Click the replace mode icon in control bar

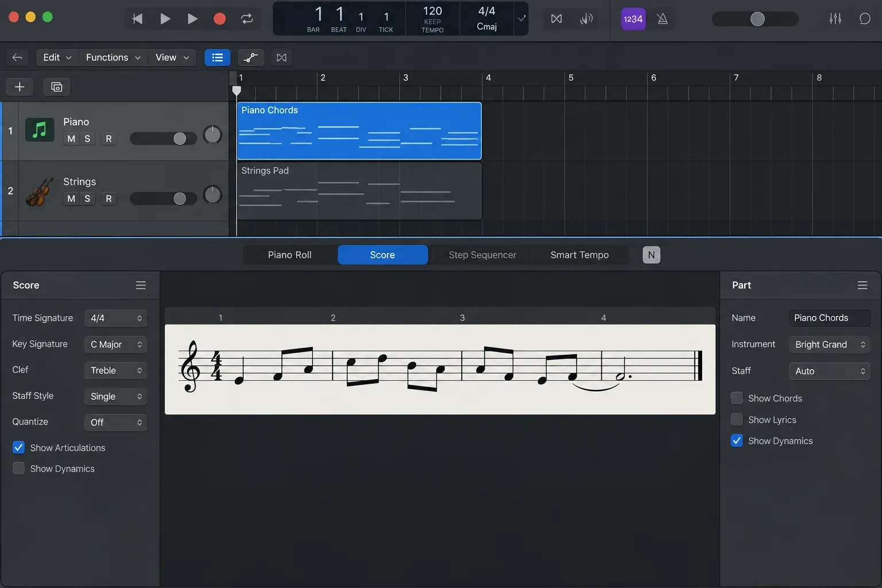pos(556,19)
